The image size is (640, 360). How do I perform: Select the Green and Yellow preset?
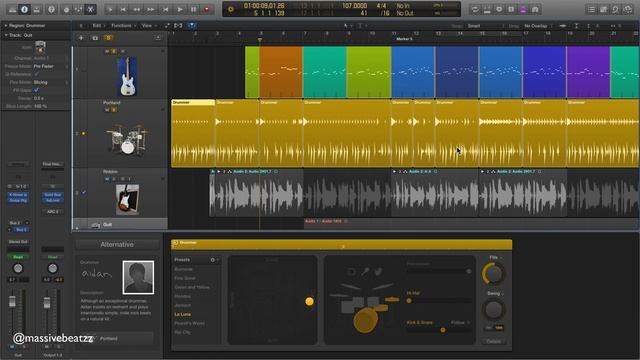point(192,287)
